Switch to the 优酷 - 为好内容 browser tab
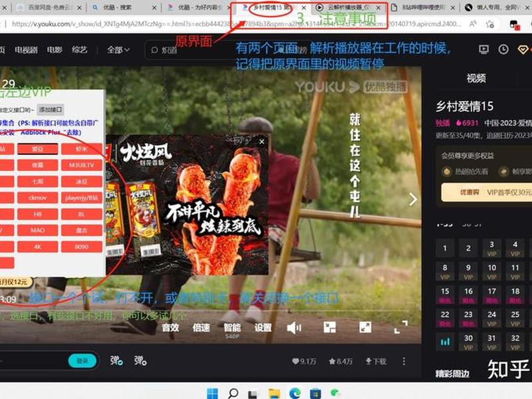Screen dimensions: 532x399 click(x=198, y=7)
